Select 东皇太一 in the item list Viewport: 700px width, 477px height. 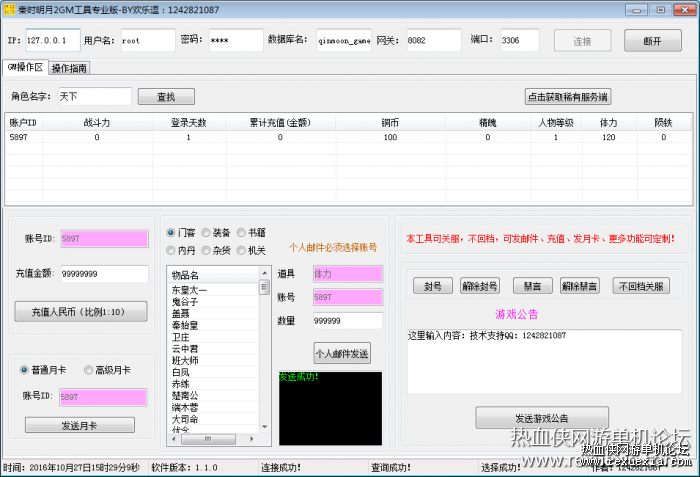pos(213,290)
